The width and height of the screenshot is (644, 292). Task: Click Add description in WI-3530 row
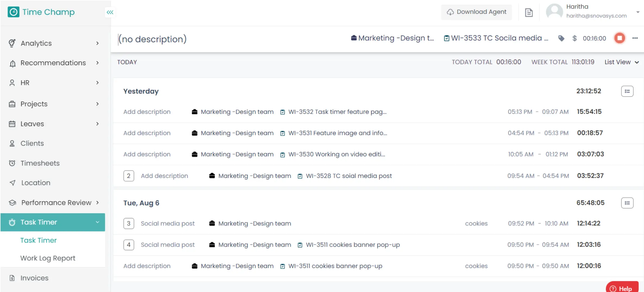147,154
